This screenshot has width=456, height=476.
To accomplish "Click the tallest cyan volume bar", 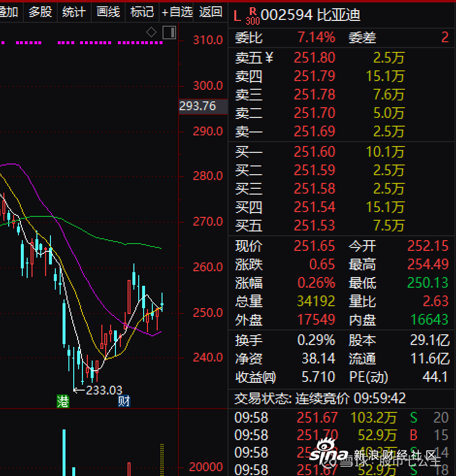I will [x=64, y=452].
